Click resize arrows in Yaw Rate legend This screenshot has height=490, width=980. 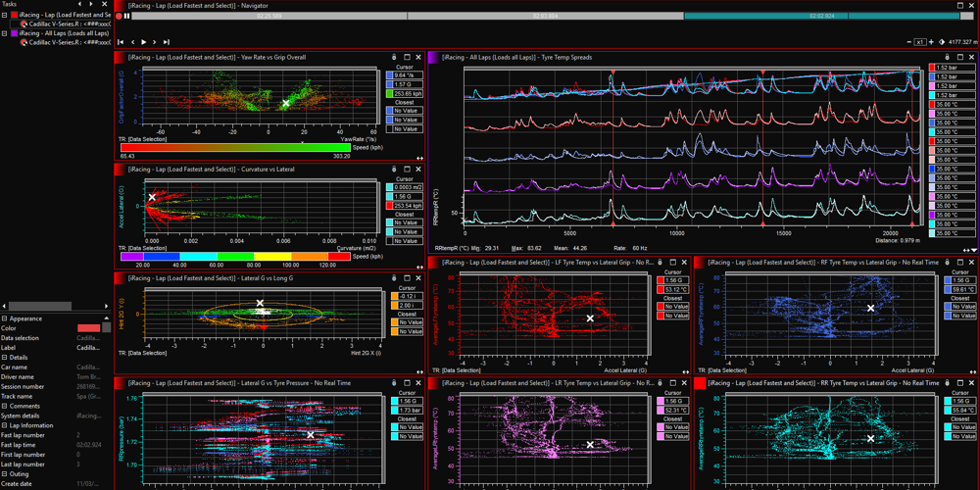coord(419,157)
